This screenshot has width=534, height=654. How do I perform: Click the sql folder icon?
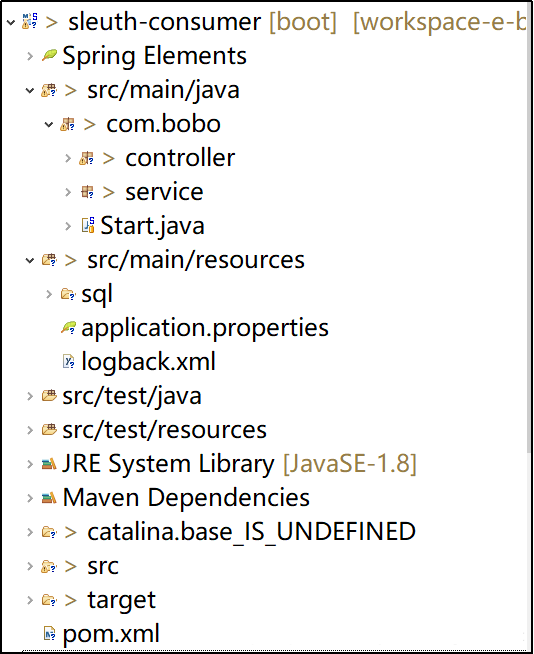(68, 294)
